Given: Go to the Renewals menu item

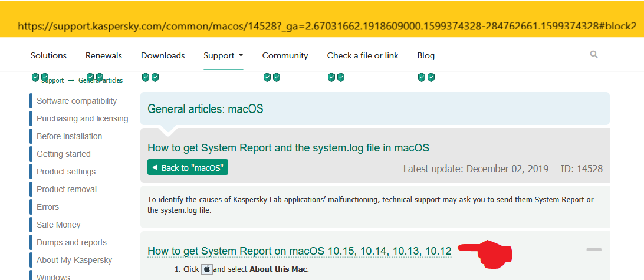Looking at the screenshot, I should [x=104, y=56].
